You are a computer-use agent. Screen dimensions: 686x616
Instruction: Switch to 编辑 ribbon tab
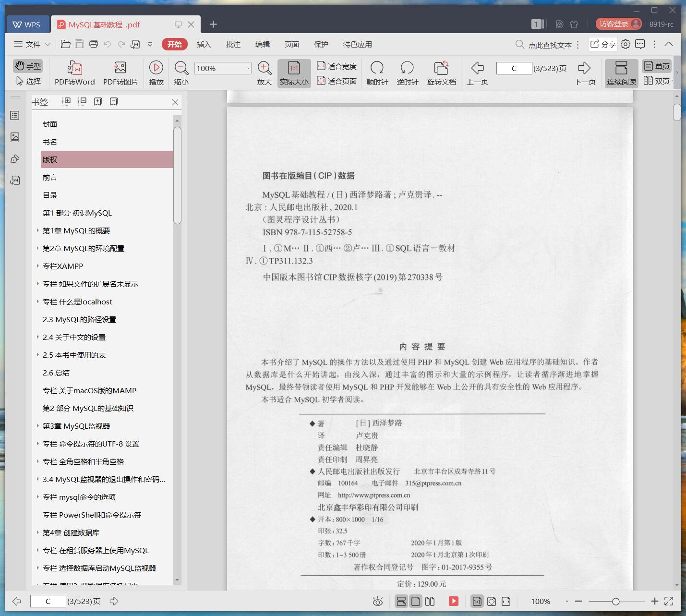(262, 44)
